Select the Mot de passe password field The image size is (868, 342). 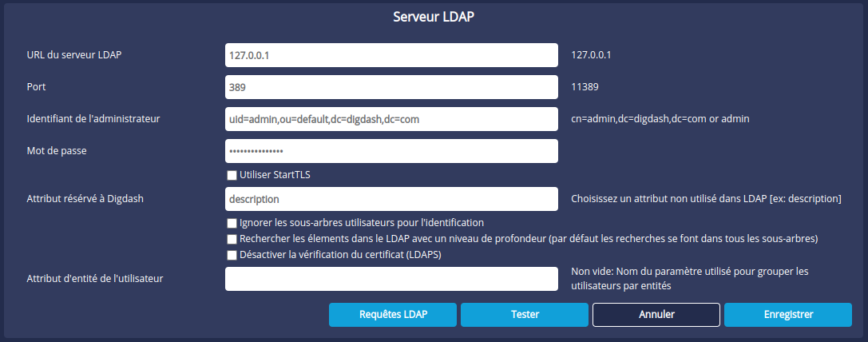pos(391,151)
